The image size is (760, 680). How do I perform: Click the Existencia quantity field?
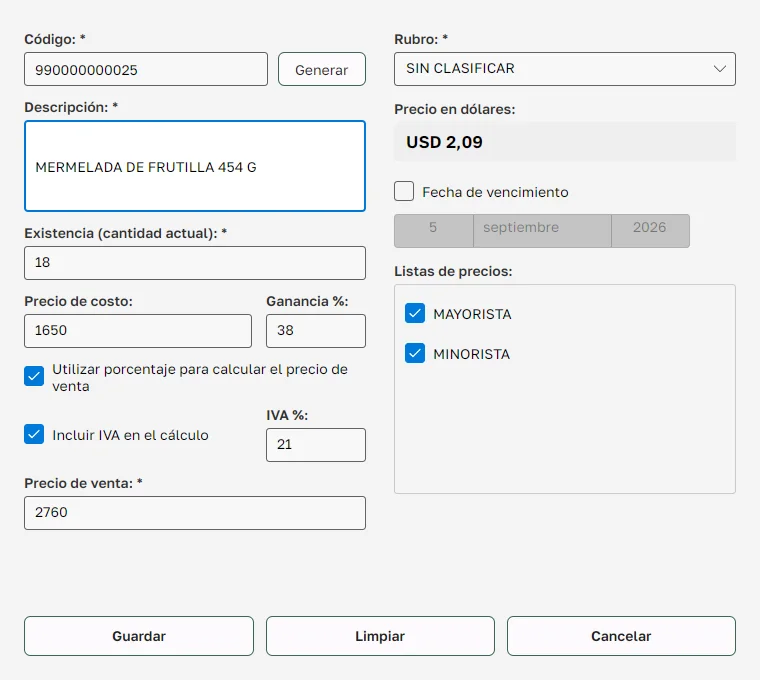[195, 263]
